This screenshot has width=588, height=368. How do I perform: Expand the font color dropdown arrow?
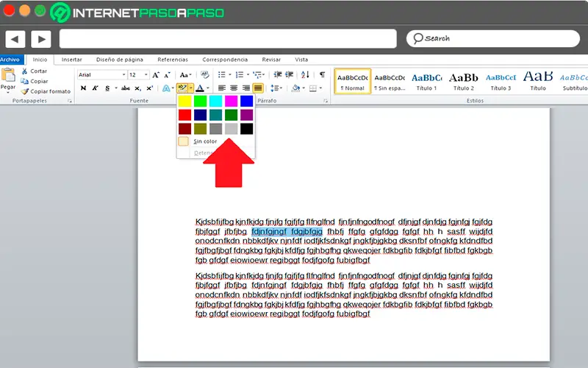tap(207, 88)
